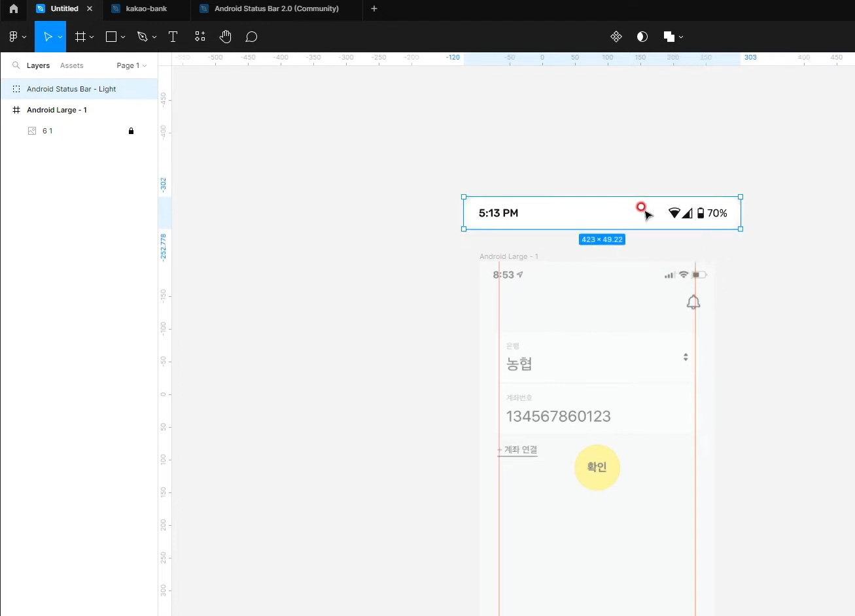This screenshot has width=855, height=616.
Task: Toggle lock on layer 6 1
Action: click(131, 131)
